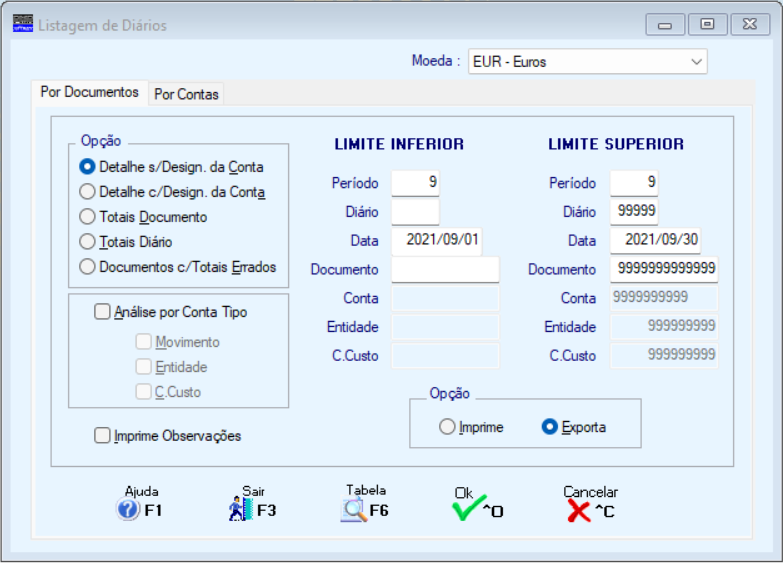The height and width of the screenshot is (563, 783).
Task: Select Detalhe c/Design. da Conta option
Action: (88, 192)
